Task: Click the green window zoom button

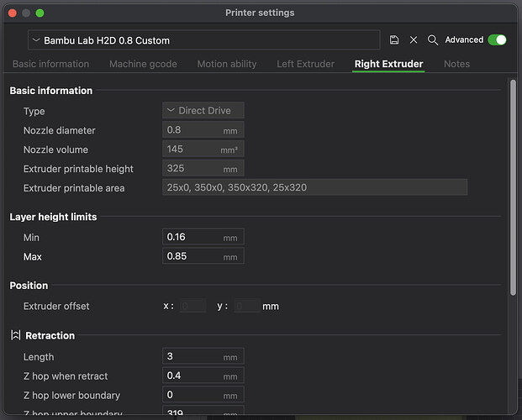Action: coord(40,13)
